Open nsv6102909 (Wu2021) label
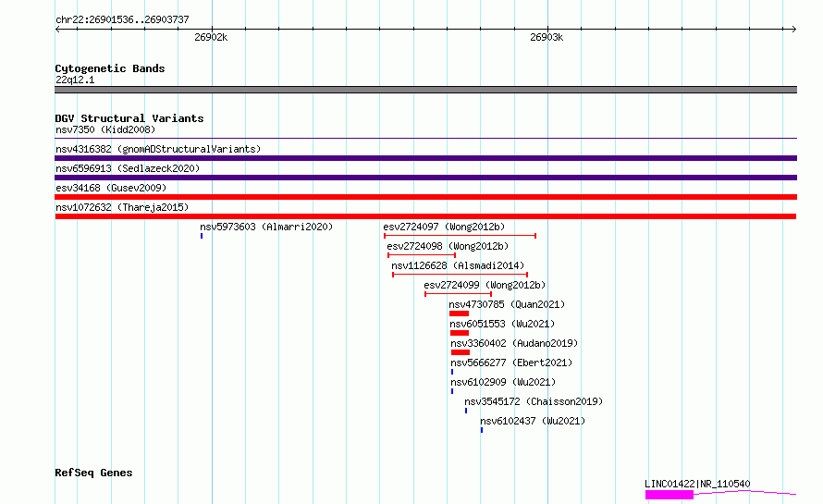This screenshot has height=504, width=823. 503,382
